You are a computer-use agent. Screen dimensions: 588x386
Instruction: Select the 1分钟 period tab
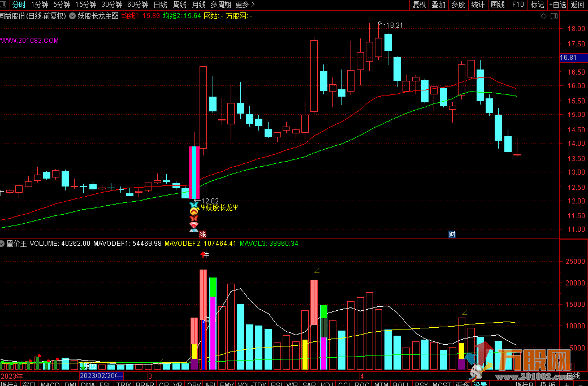[40, 5]
